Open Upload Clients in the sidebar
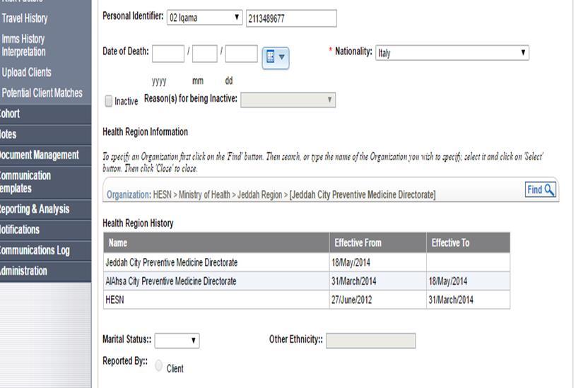This screenshot has height=388, width=588. (26, 72)
